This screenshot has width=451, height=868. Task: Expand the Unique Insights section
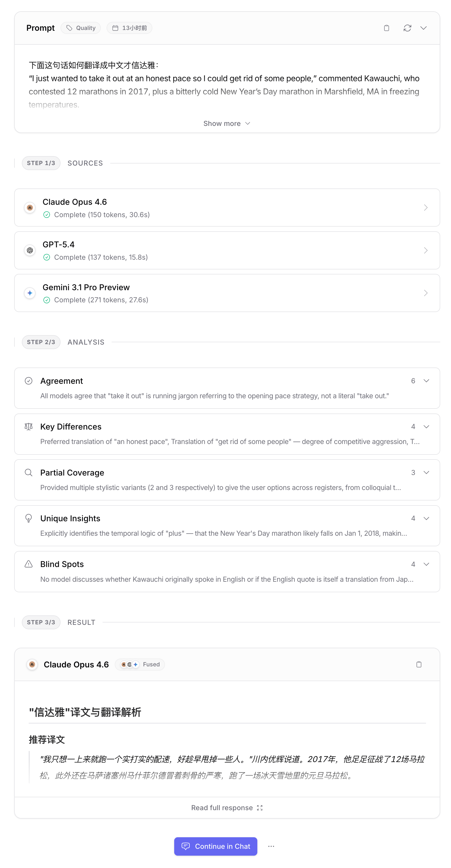tap(426, 518)
